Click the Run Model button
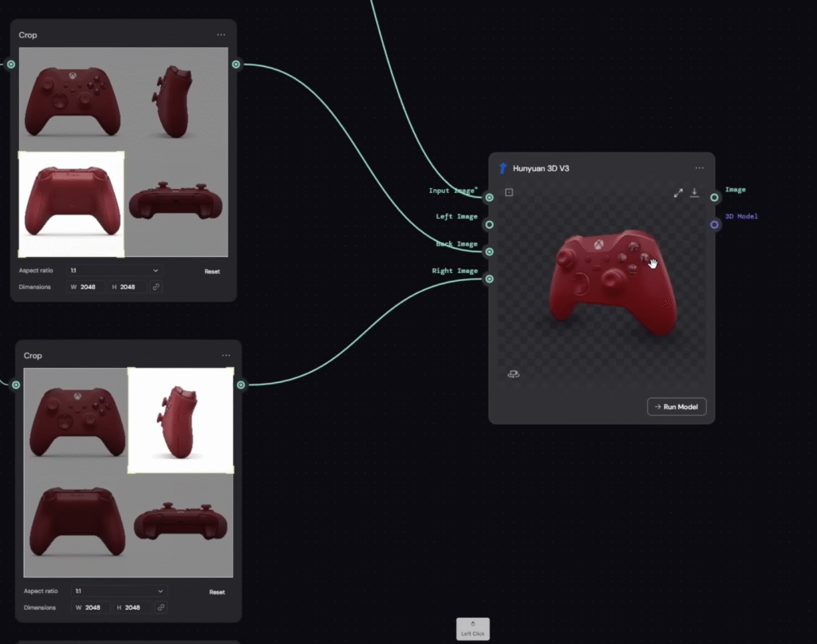The height and width of the screenshot is (644, 817). 677,407
